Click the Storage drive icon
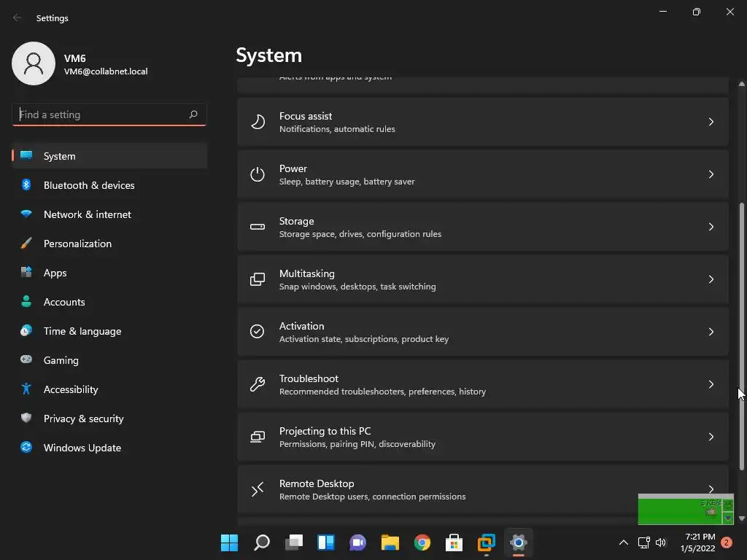The width and height of the screenshot is (747, 560). coord(258,227)
